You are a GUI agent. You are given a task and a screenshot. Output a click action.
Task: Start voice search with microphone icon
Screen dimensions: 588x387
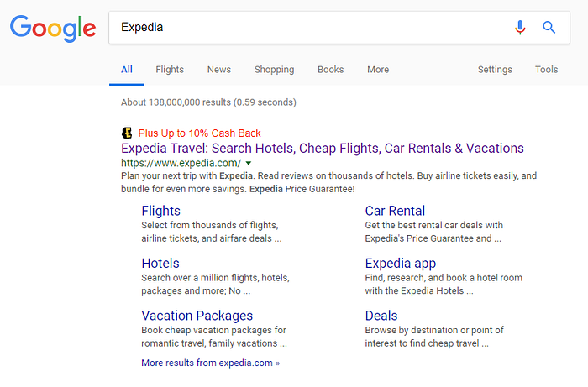point(520,28)
